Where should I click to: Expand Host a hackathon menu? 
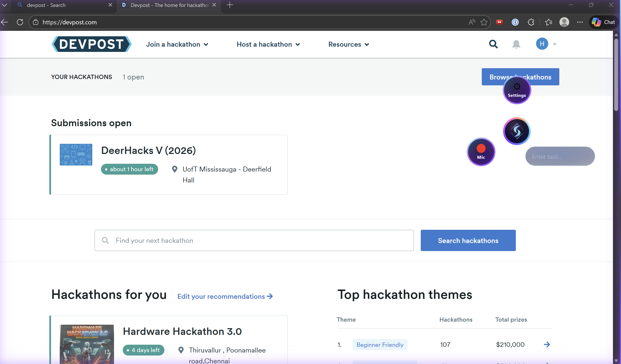pos(268,44)
